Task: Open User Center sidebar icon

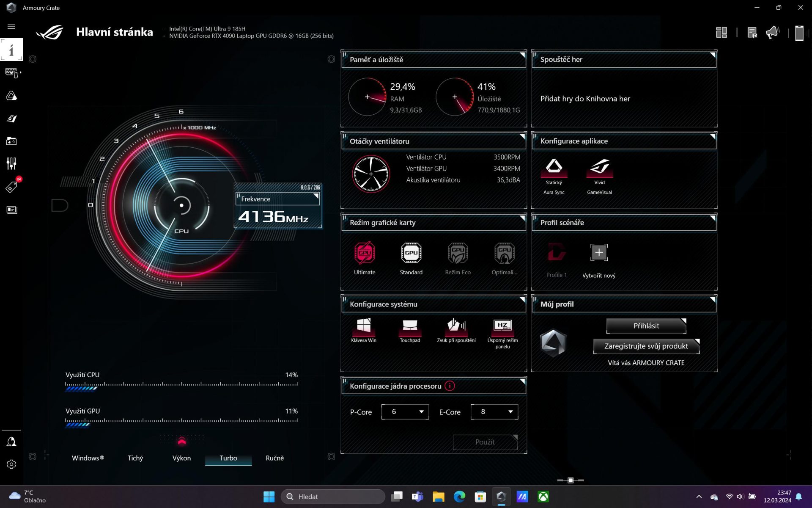Action: click(11, 442)
